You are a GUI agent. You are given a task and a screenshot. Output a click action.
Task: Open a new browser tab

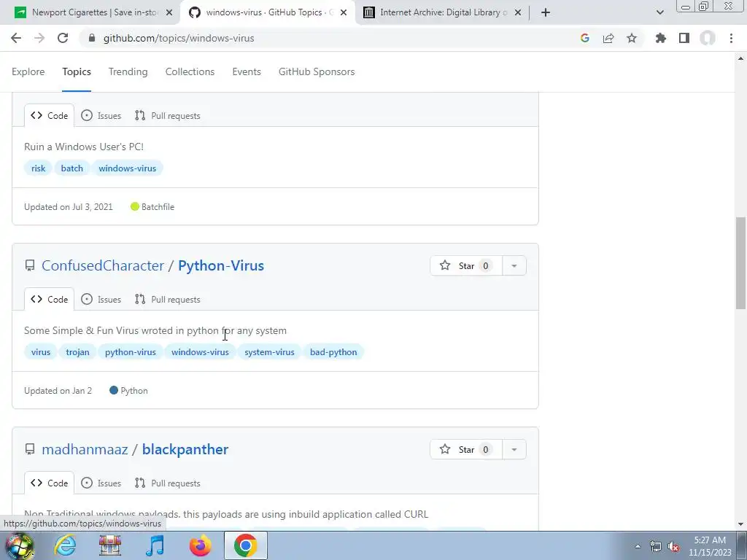546,12
